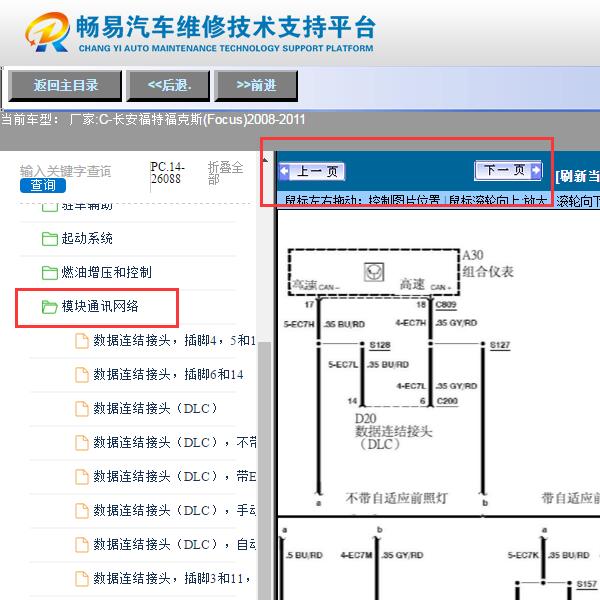Image resolution: width=600 pixels, height=600 pixels.
Task: Open 数据连结接头（DLC），手动 document
Action: (x=175, y=510)
